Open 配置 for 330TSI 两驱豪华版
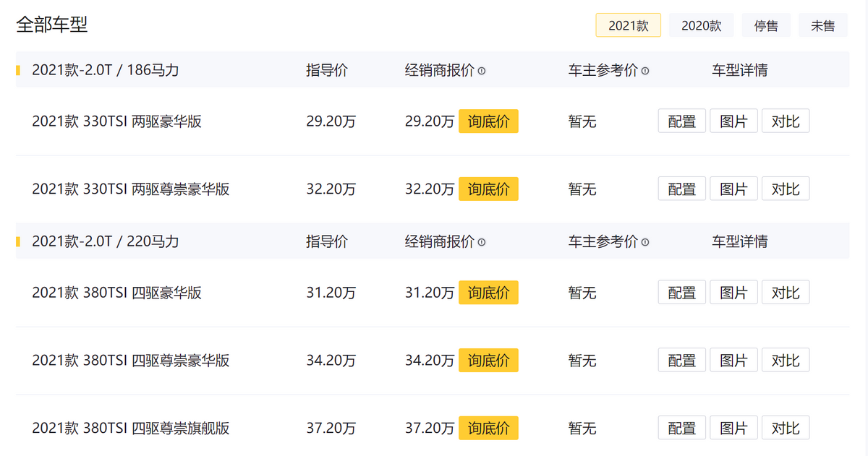Viewport: 868px width, 456px height. coord(681,121)
